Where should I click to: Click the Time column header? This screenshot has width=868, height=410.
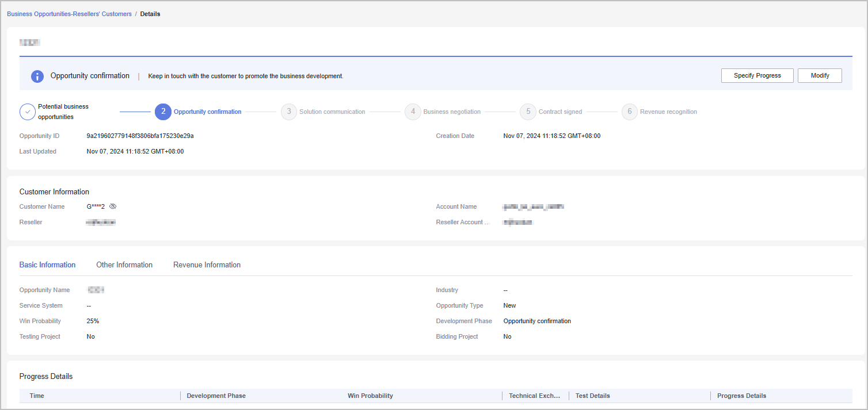(37, 396)
